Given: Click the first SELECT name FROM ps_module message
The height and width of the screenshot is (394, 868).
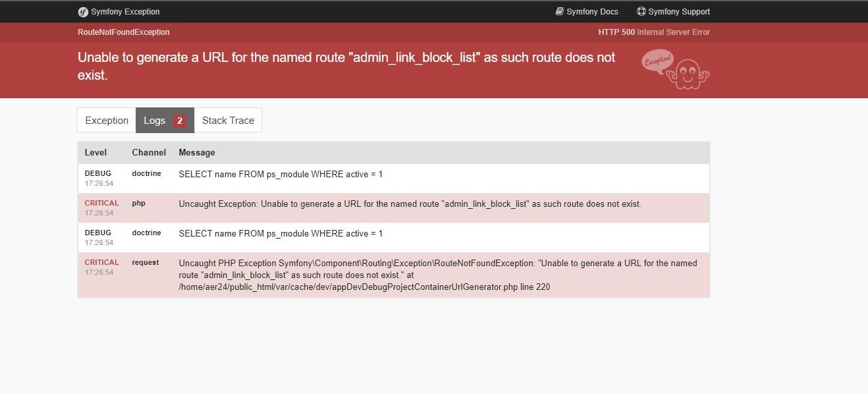Looking at the screenshot, I should point(281,175).
